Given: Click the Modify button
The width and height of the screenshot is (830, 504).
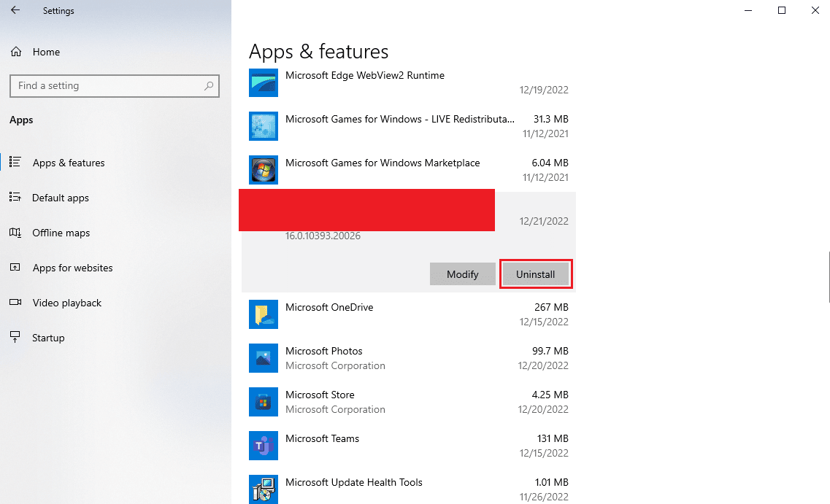Looking at the screenshot, I should (x=463, y=274).
